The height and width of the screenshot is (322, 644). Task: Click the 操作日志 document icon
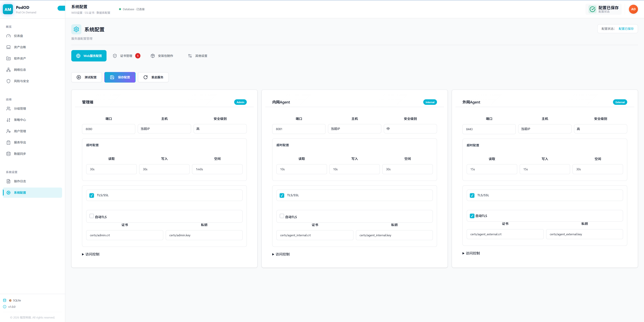9,181
